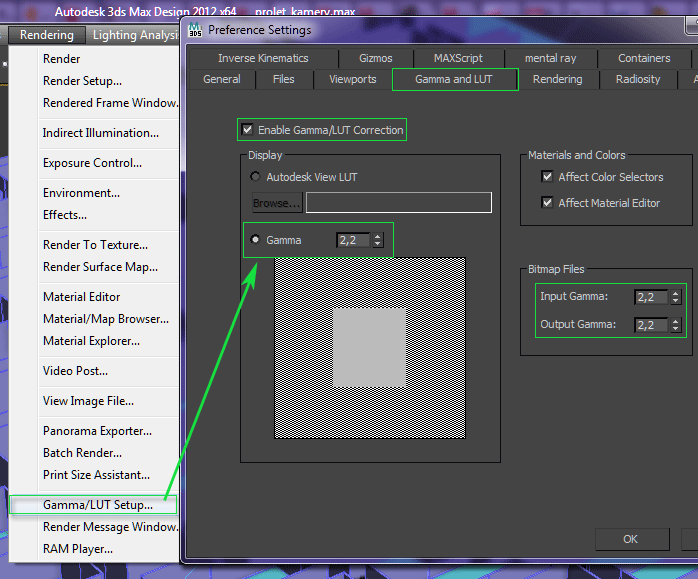
Task: Open the Lighting Analysis menu
Action: click(136, 35)
